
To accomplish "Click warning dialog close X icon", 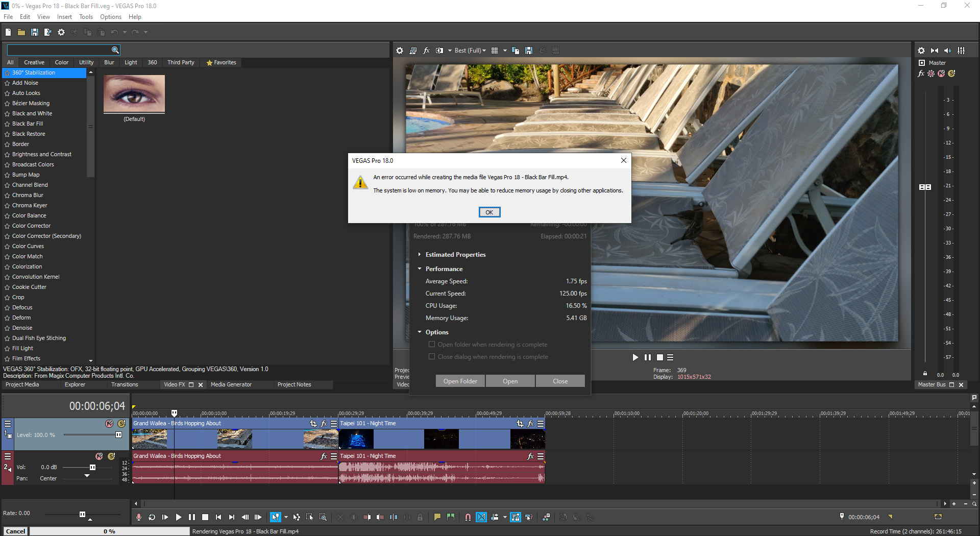I will (x=623, y=160).
